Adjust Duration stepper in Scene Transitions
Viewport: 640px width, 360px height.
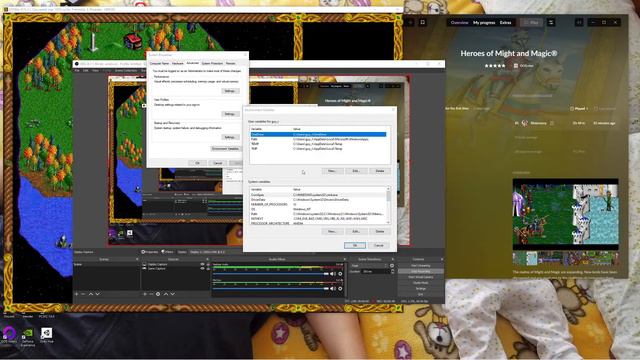(x=393, y=271)
